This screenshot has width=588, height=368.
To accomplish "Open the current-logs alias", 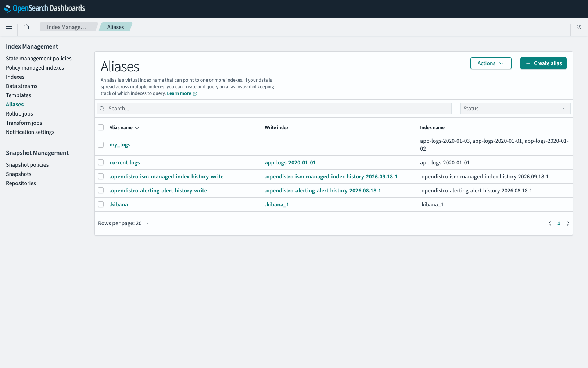I will (x=125, y=163).
